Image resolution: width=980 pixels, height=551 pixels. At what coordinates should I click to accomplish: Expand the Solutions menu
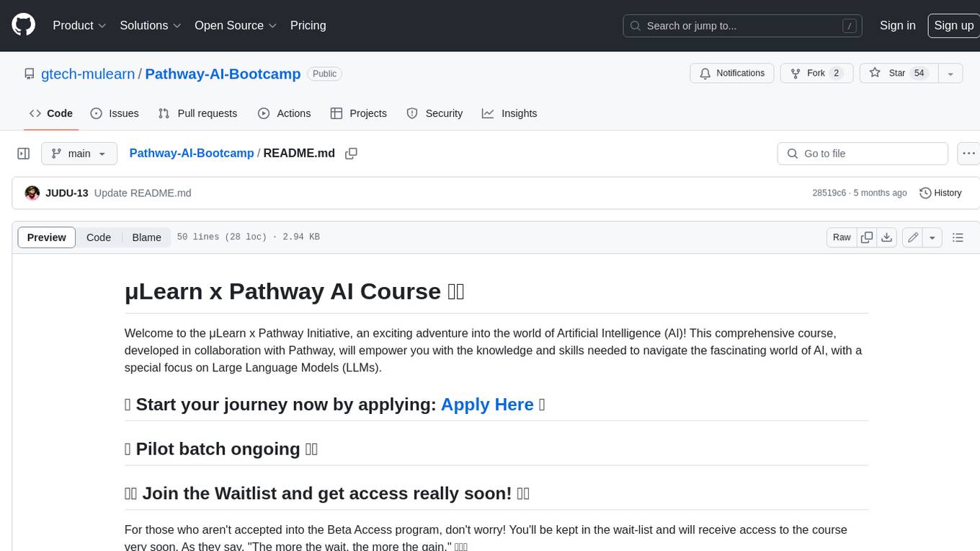151,25
